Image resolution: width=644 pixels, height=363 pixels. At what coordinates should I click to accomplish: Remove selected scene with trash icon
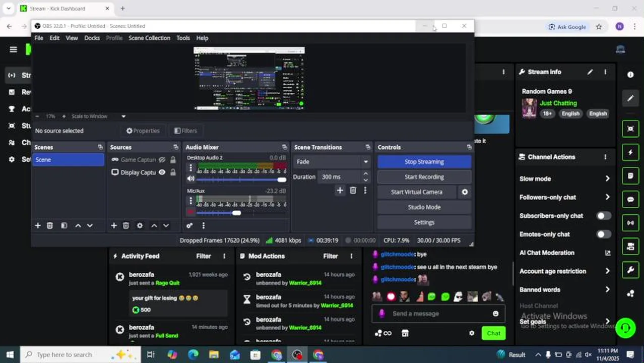(x=50, y=225)
